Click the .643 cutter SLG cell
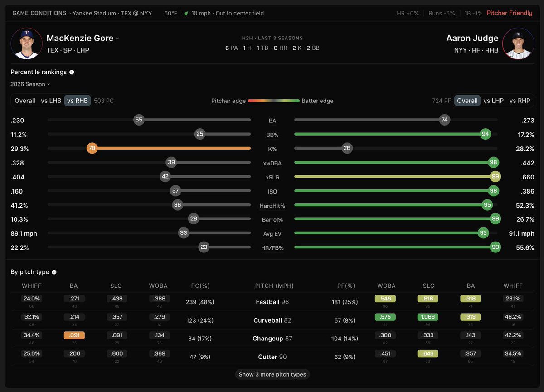Image resolution: width=544 pixels, height=392 pixels. [428, 354]
